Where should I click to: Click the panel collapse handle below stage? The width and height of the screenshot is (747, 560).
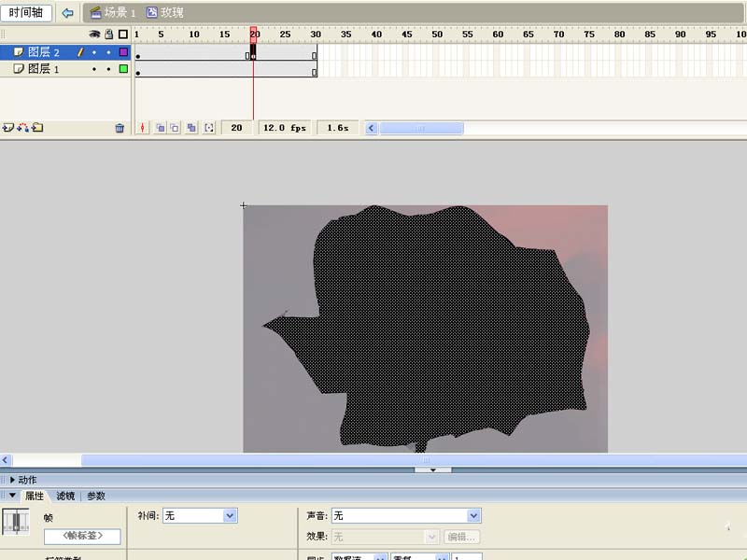(x=432, y=470)
